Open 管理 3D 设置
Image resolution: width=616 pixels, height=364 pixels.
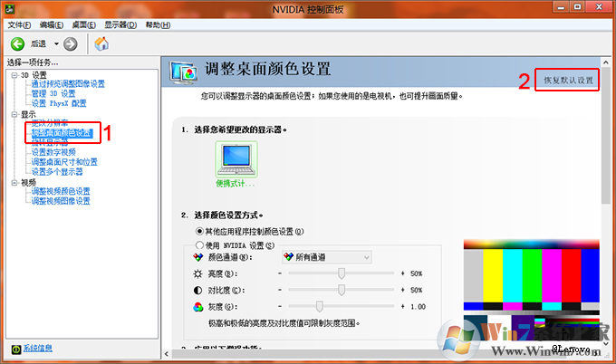click(53, 94)
